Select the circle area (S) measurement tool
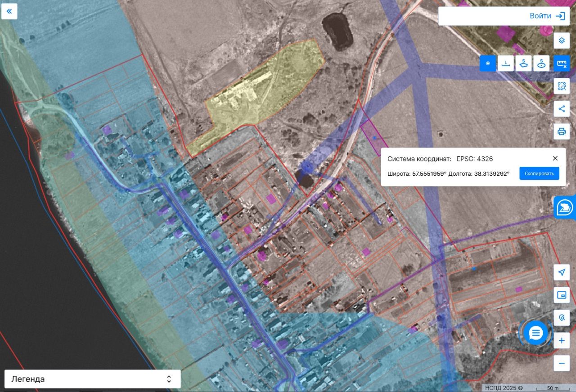Viewport: 576px width, 392px height. click(x=542, y=63)
